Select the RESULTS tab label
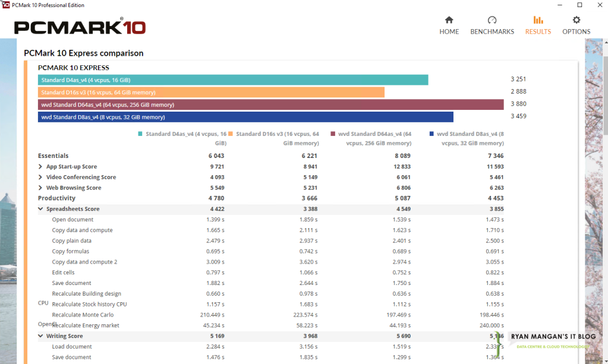Screen dimensions: 608x364 click(538, 31)
